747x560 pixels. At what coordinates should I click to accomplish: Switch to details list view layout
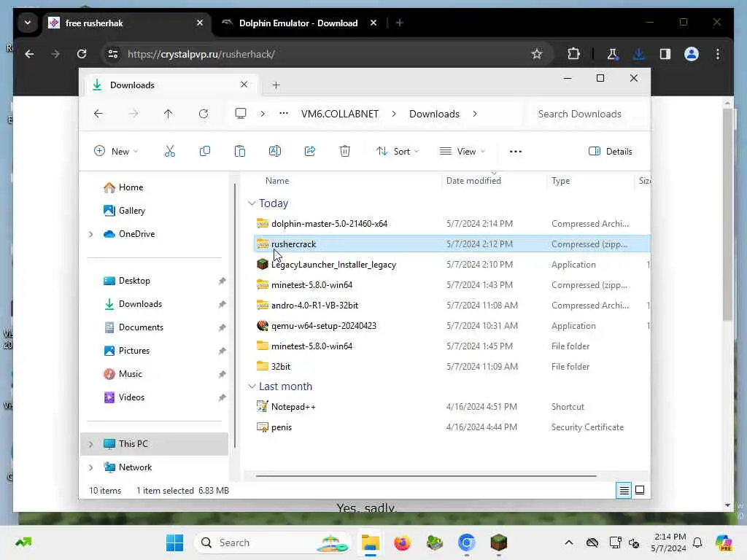624,490
